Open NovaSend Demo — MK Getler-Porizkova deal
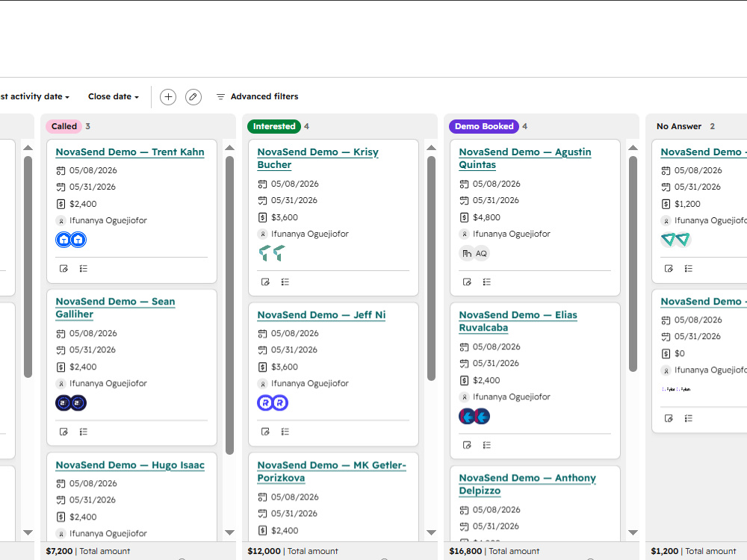 332,471
